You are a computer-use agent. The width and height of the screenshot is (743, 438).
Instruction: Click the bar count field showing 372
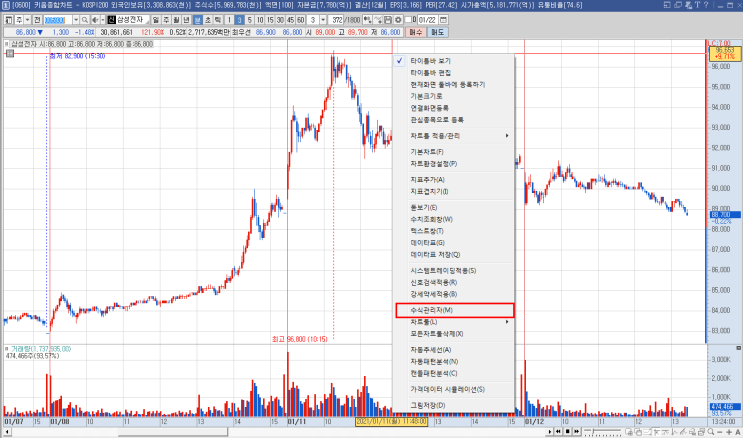tap(336, 20)
